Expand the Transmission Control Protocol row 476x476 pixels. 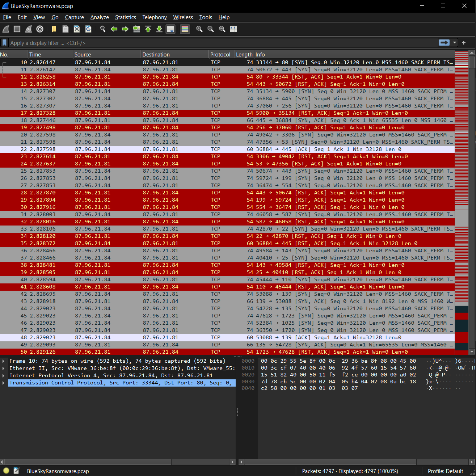[4, 383]
